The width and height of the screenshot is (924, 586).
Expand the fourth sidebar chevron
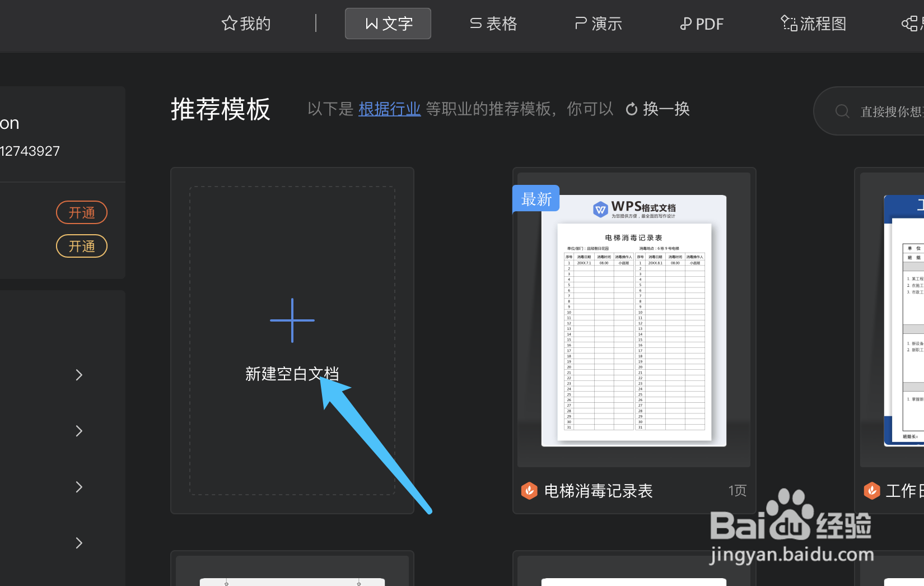tap(79, 543)
